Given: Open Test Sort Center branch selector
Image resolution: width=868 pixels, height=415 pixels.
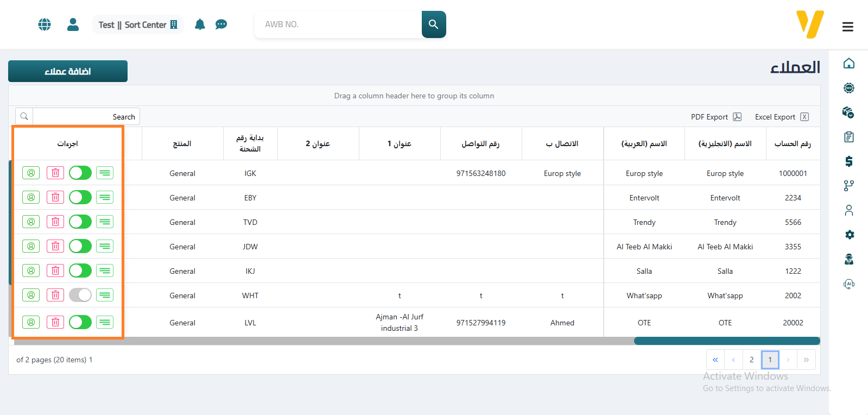Looking at the screenshot, I should click(138, 24).
